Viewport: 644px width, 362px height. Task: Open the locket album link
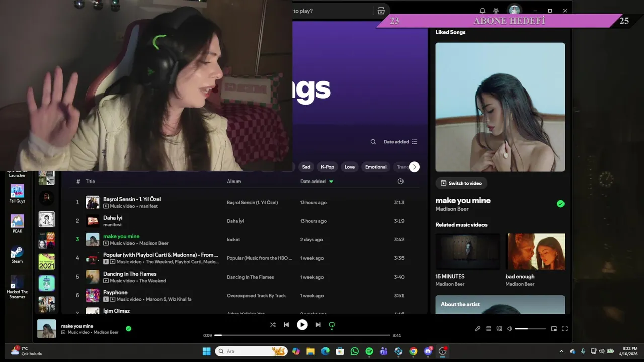point(233,240)
